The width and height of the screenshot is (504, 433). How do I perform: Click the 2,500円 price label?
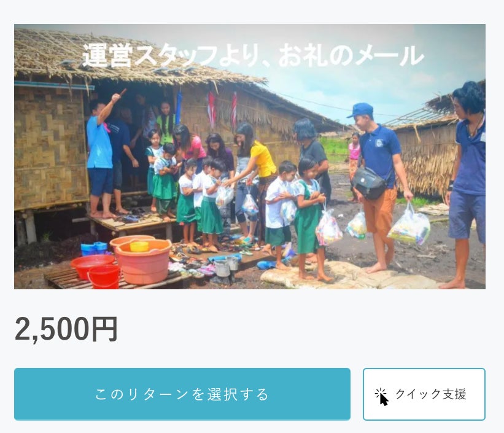click(x=66, y=329)
